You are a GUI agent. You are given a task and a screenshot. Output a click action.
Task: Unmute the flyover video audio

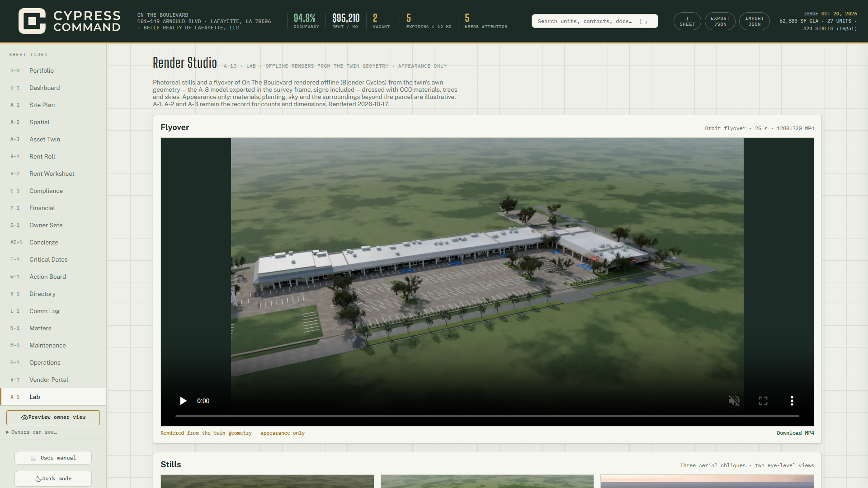tap(734, 401)
